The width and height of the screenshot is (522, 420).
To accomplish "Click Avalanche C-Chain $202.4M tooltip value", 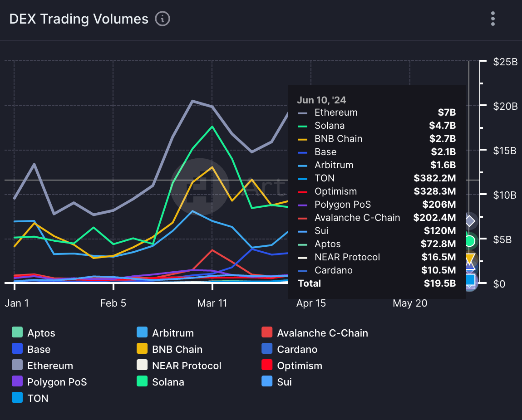I will (434, 217).
